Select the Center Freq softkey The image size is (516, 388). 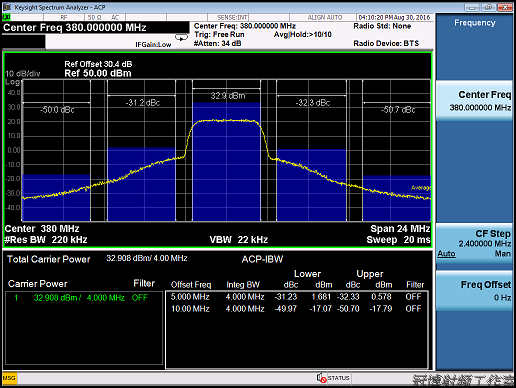pos(474,101)
